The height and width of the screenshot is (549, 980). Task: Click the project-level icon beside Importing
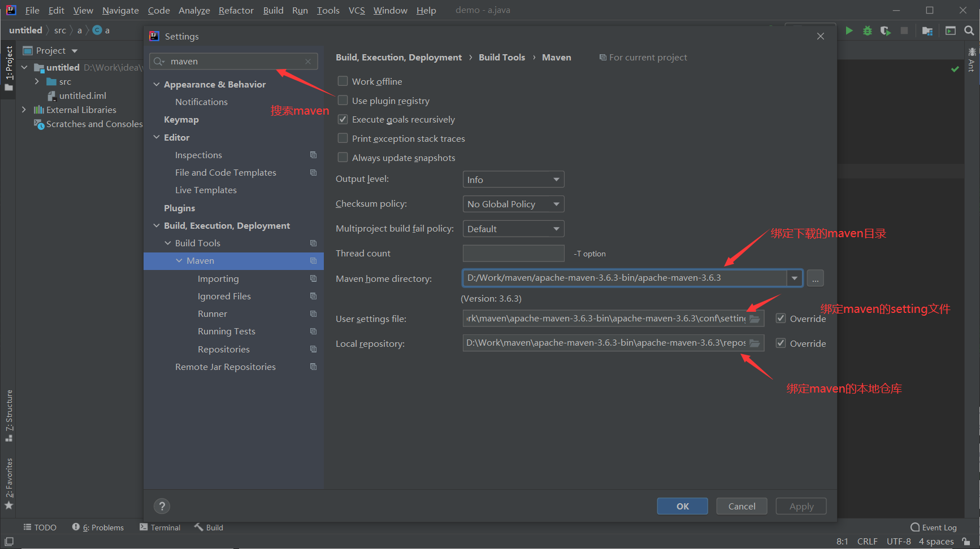point(313,278)
